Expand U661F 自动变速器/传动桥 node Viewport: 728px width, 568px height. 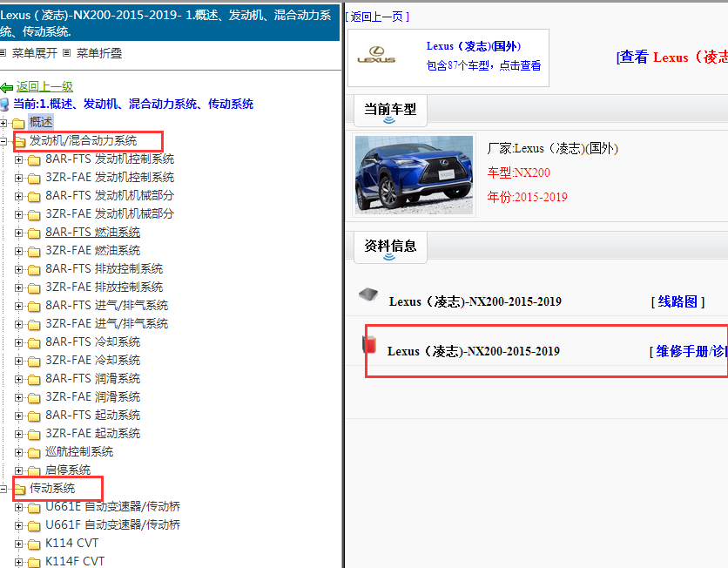coord(18,525)
